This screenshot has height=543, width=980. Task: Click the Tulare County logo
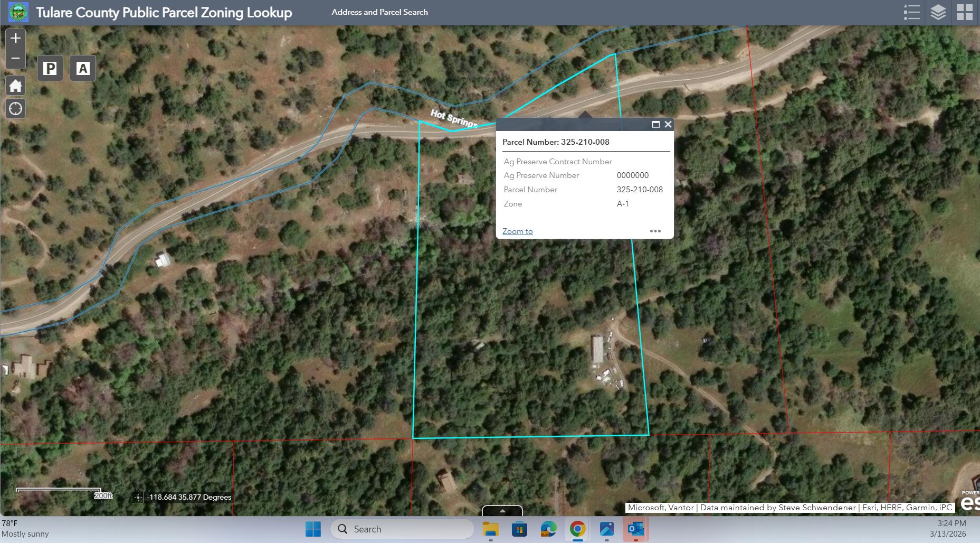coord(18,12)
